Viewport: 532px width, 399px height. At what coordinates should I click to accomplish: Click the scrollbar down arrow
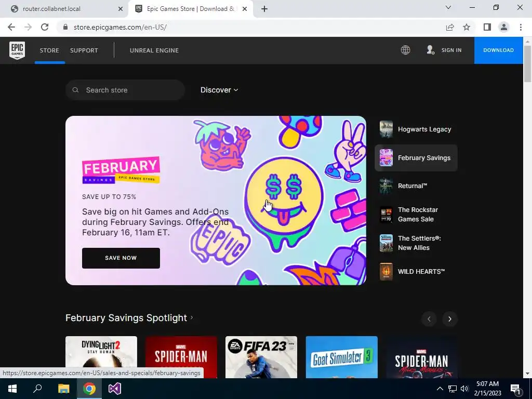coord(527,374)
